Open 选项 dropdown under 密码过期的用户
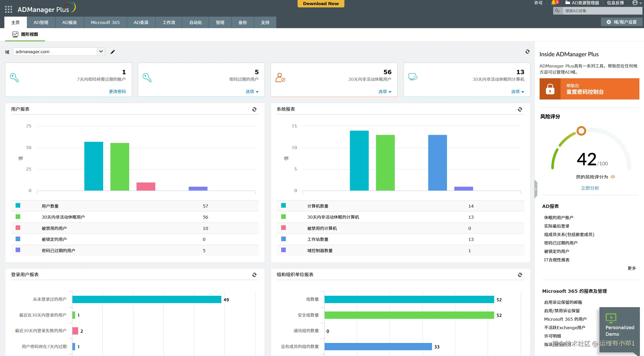The height and width of the screenshot is (356, 644). (x=252, y=92)
